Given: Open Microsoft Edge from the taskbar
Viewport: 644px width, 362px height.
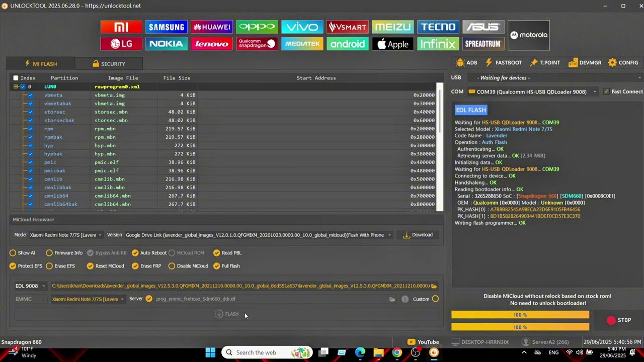Looking at the screenshot, I should point(360,352).
